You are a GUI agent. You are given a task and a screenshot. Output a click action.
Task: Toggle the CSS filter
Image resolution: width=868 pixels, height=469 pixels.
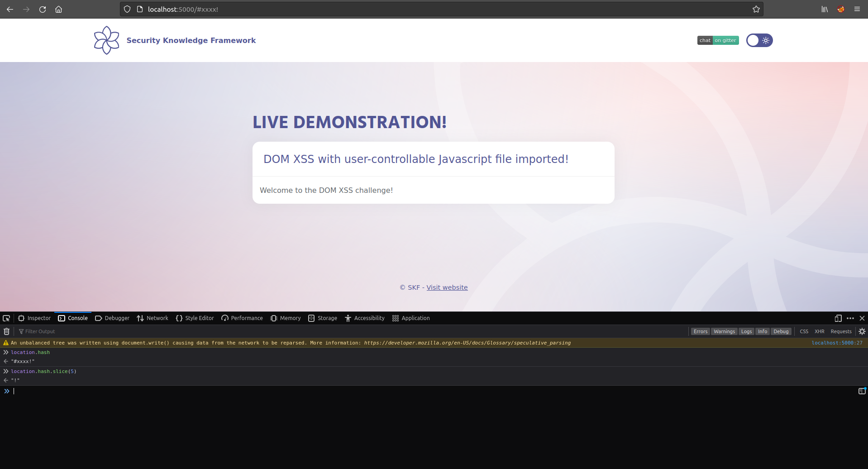804,331
